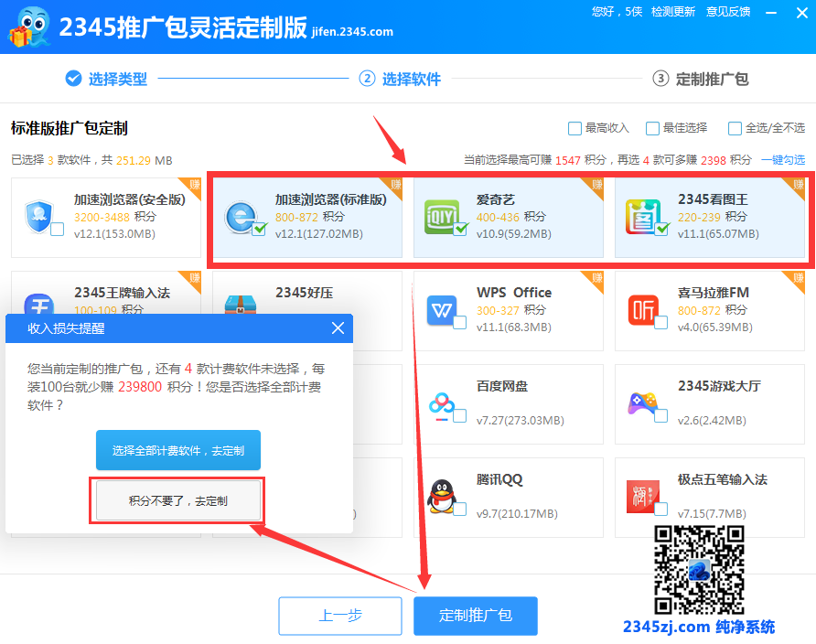This screenshot has width=816, height=644.
Task: Click the green iQIYI app icon
Action: tap(441, 217)
